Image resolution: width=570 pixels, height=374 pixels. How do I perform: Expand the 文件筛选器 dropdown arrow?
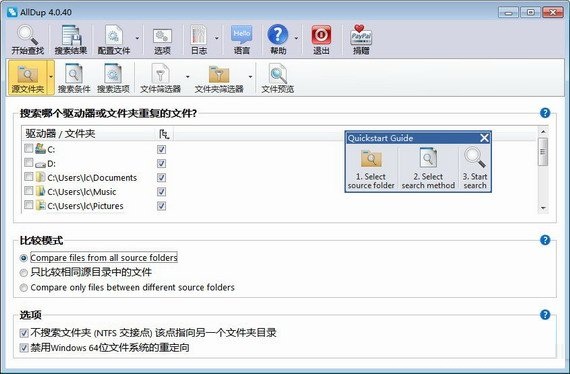(188, 77)
